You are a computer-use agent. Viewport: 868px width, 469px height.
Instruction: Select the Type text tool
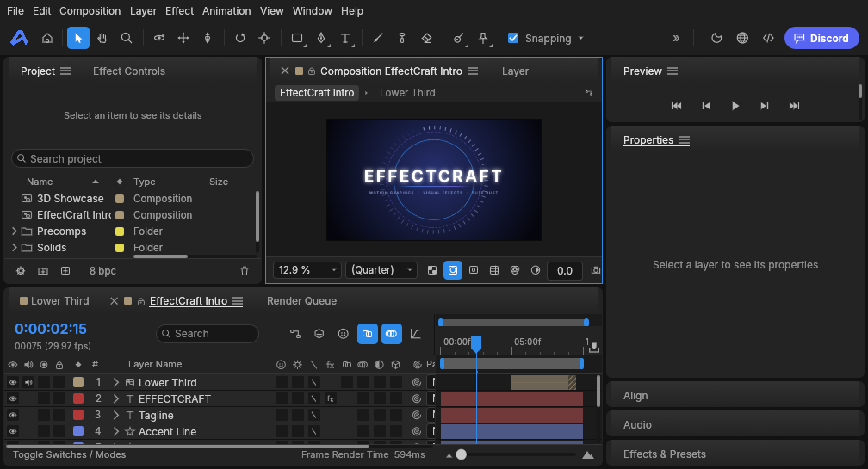[345, 38]
